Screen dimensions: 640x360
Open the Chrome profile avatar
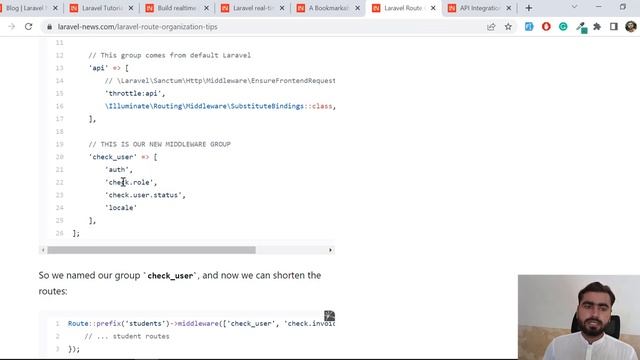[x=631, y=27]
